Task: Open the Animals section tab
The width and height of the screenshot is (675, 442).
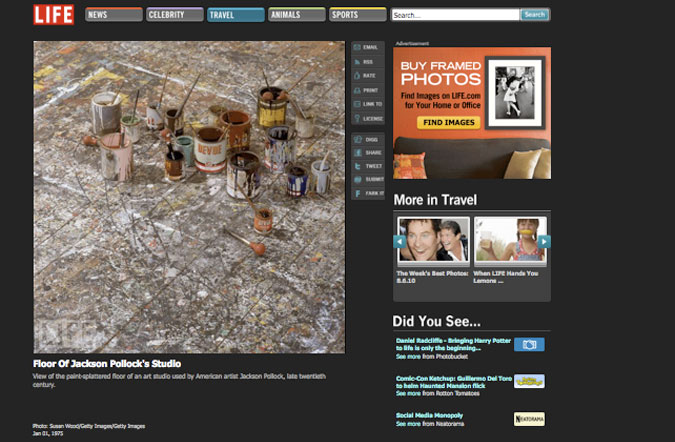Action: tap(297, 15)
